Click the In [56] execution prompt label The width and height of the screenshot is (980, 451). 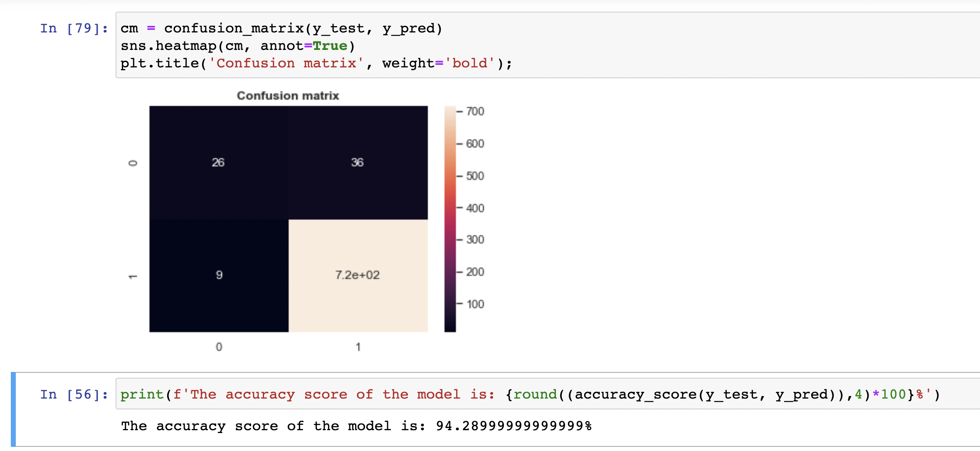(x=73, y=394)
